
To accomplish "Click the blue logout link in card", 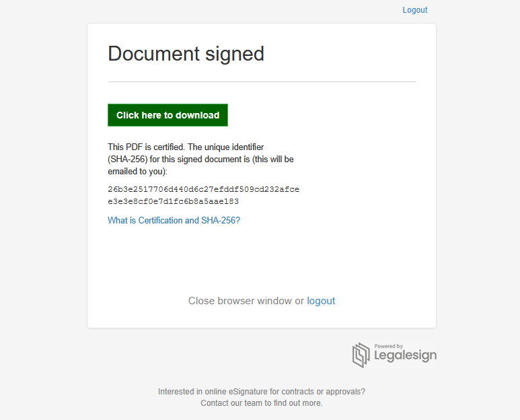I will pos(321,301).
